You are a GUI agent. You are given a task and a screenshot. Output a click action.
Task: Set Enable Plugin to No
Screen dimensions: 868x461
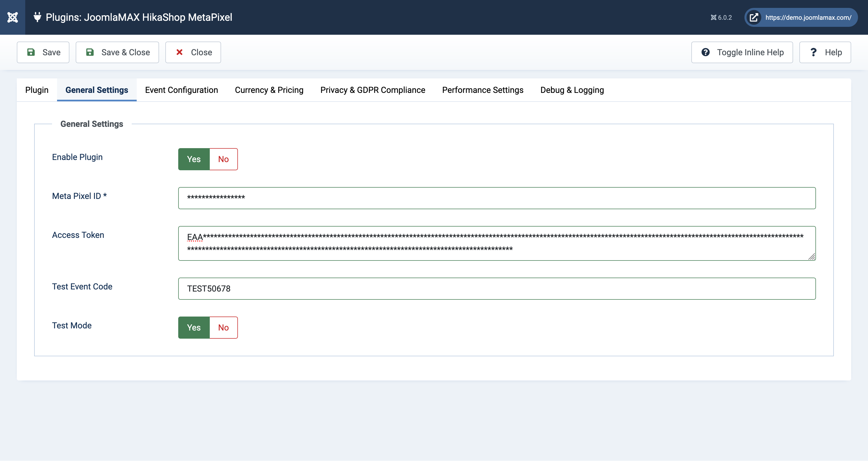point(223,159)
